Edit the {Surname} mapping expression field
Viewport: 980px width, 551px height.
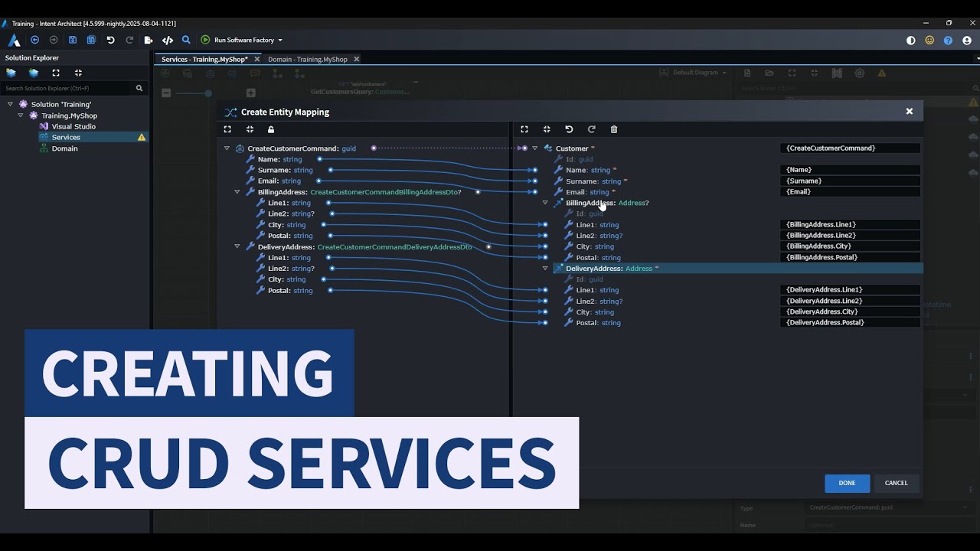point(850,181)
